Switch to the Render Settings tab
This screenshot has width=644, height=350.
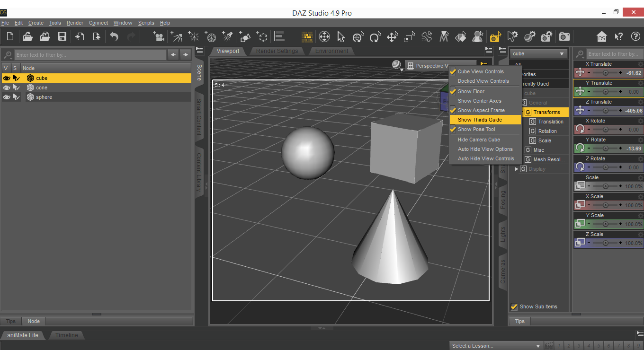[277, 51]
